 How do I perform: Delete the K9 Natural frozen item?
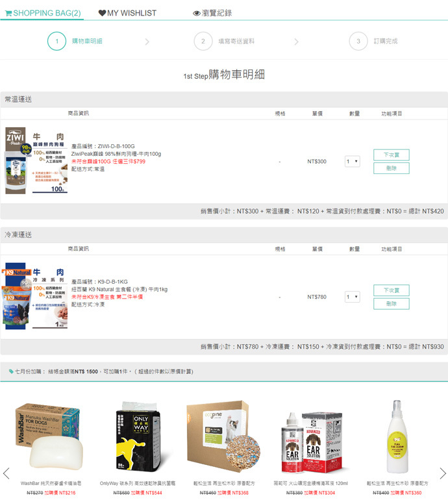(392, 304)
